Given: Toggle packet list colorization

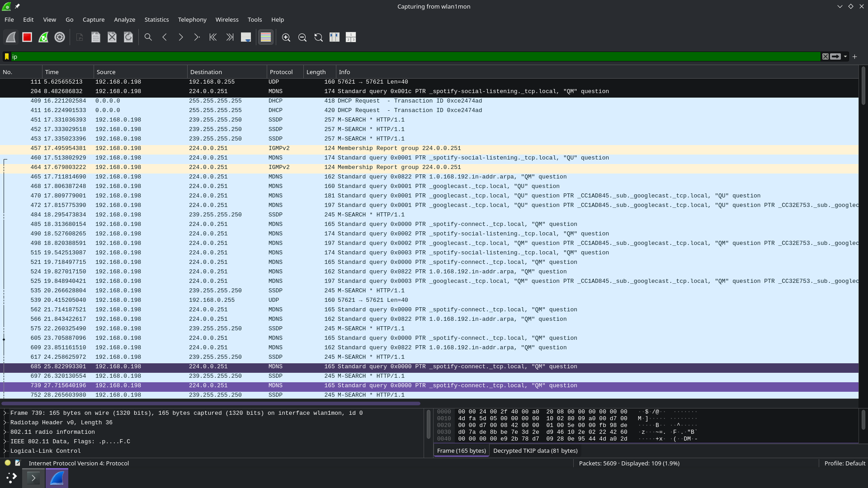Looking at the screenshot, I should (x=266, y=38).
